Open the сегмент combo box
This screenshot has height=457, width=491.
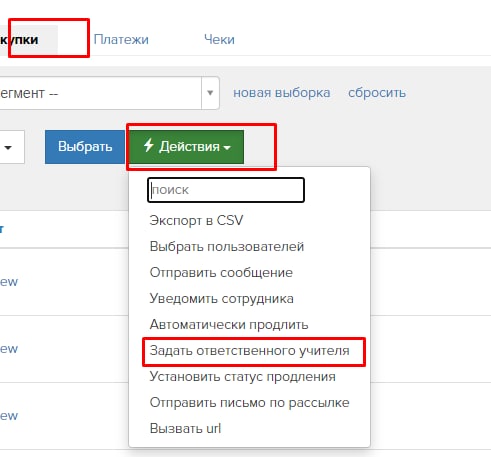pos(109,93)
